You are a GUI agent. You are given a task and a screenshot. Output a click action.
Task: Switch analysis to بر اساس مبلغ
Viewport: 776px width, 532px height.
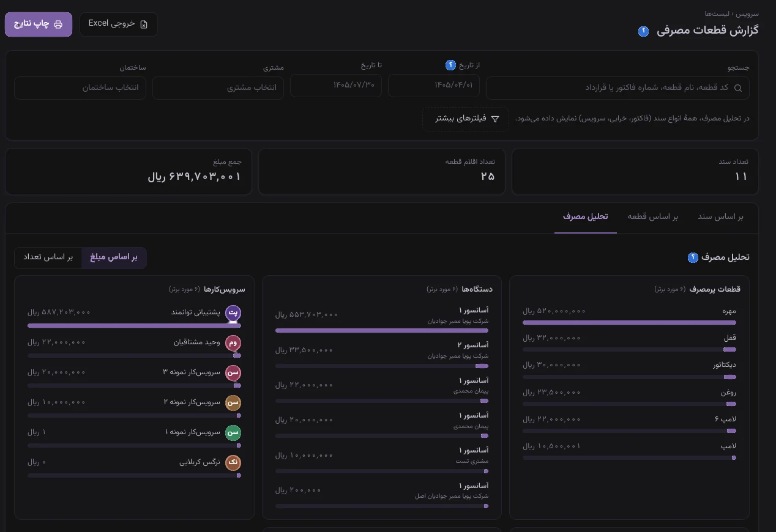[114, 257]
